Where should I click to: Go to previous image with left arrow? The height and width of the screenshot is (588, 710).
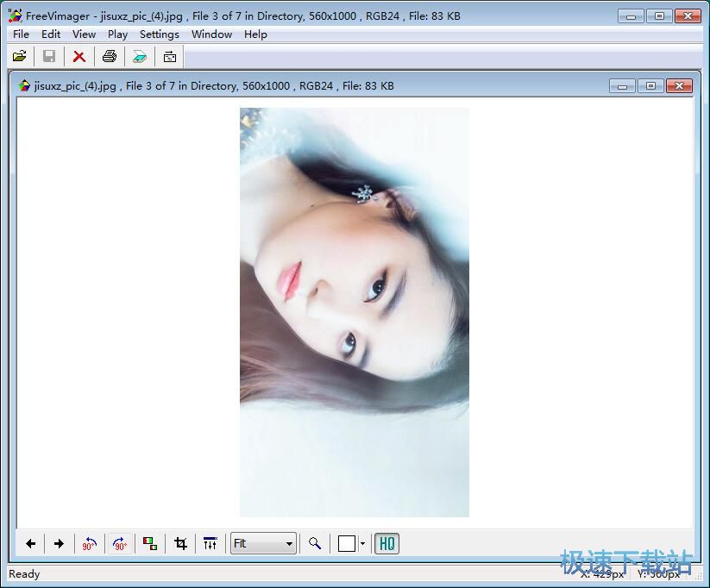coord(30,543)
